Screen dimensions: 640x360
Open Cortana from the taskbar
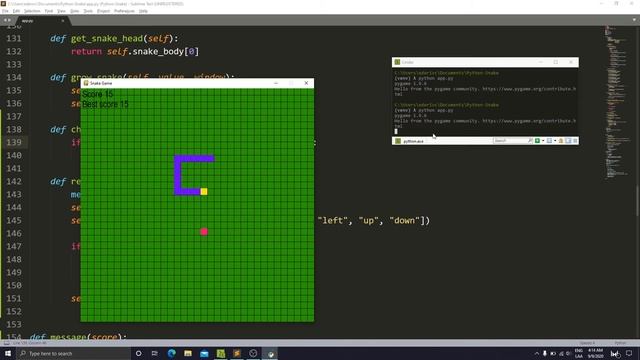pyautogui.click(x=138, y=353)
